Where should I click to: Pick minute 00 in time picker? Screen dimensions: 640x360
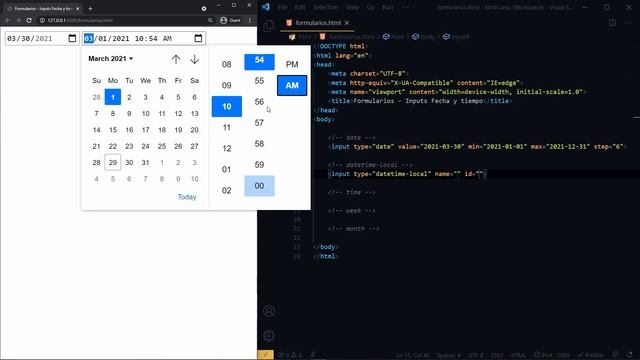(259, 186)
